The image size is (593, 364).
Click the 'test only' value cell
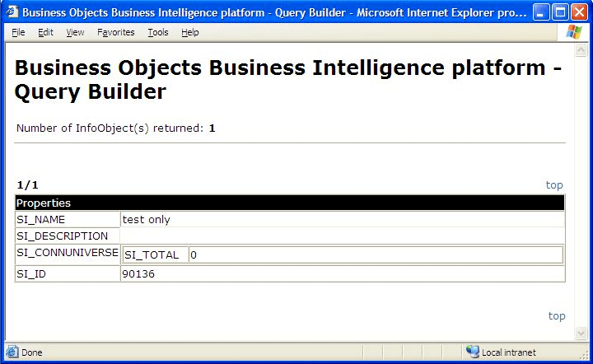343,219
